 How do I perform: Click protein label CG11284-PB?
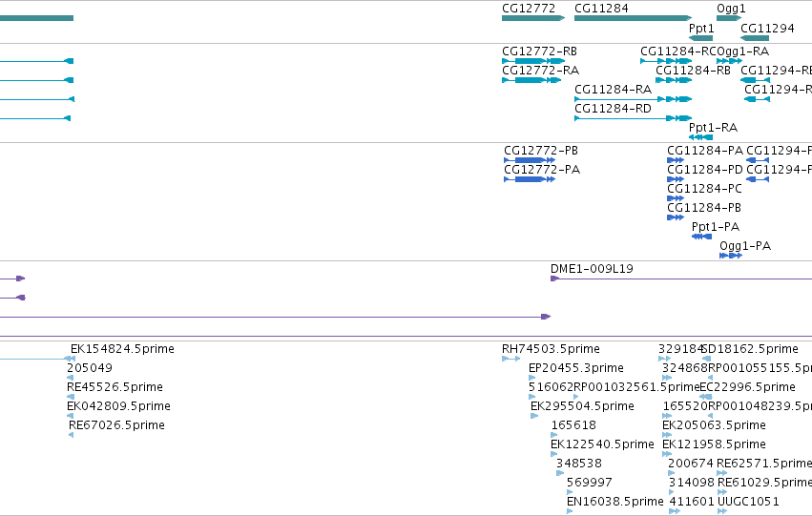(704, 208)
